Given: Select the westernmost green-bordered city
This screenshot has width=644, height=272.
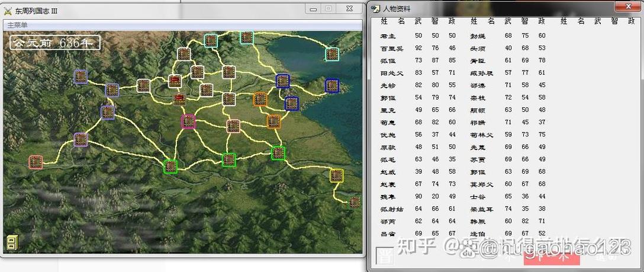Looking at the screenshot, I should (x=170, y=167).
